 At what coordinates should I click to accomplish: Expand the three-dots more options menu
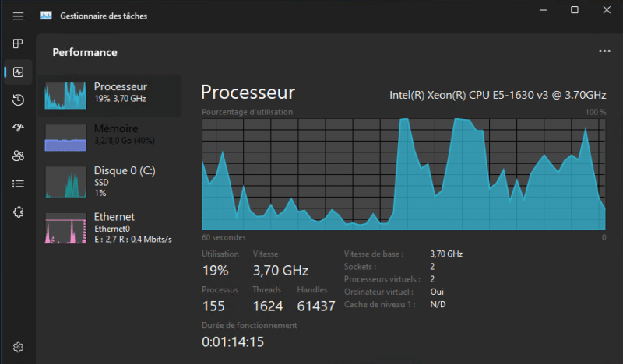(604, 51)
